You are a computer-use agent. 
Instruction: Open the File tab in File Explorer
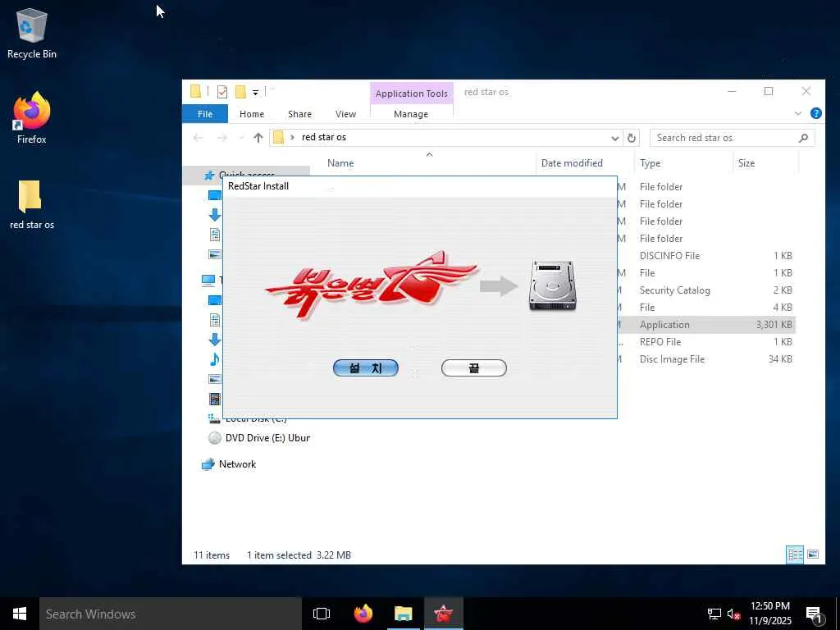(204, 113)
